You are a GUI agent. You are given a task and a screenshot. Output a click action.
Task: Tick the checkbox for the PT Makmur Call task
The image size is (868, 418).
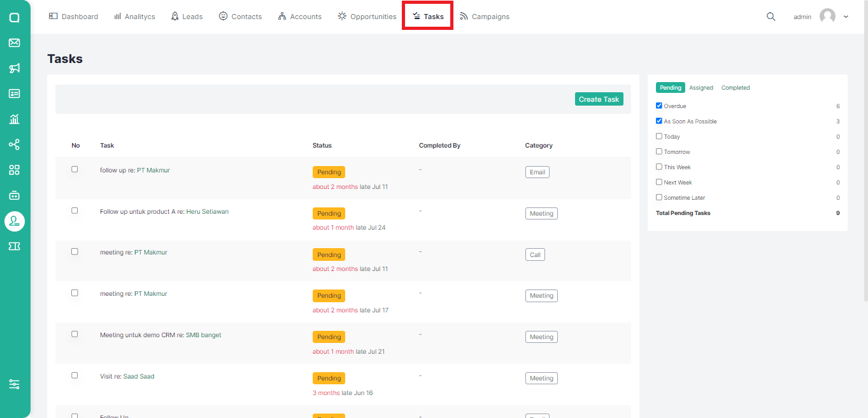pos(75,251)
